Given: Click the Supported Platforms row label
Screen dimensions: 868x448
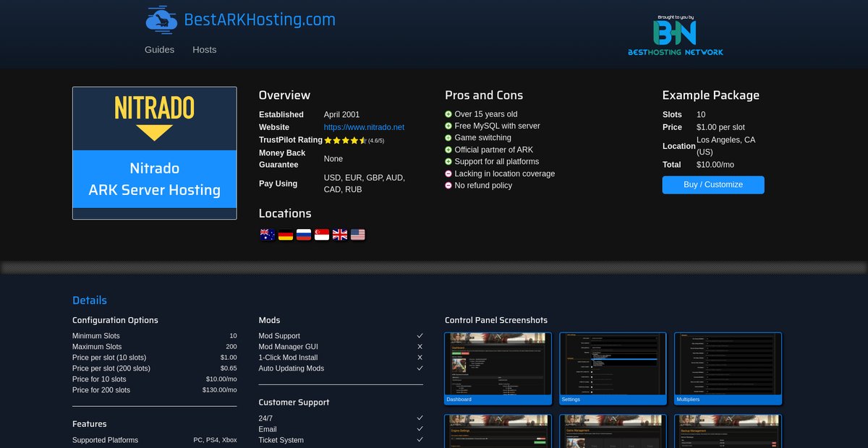Looking at the screenshot, I should (105, 440).
